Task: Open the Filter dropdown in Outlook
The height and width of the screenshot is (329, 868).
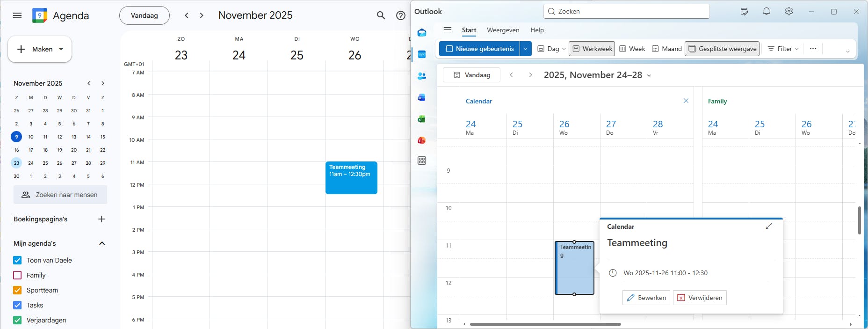Action: pos(783,49)
